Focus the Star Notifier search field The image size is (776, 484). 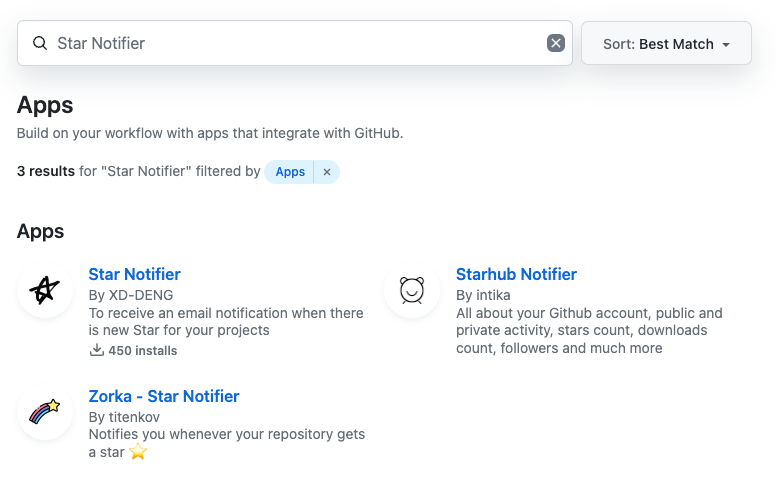[x=290, y=44]
